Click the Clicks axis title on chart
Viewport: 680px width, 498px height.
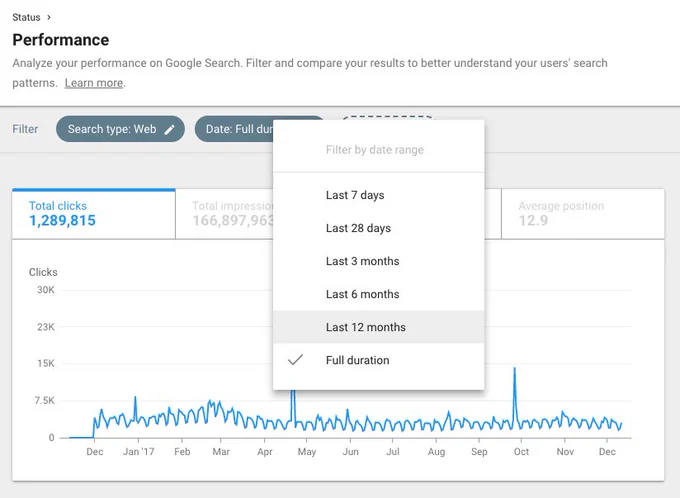click(x=43, y=272)
